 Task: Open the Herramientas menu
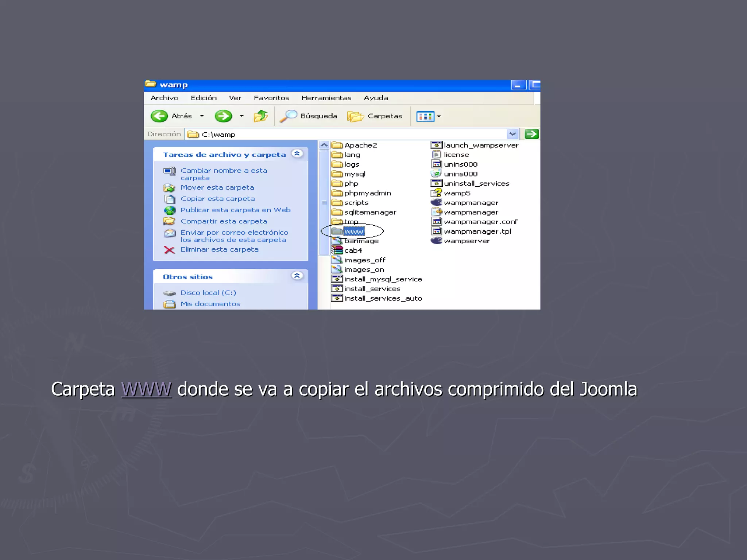326,98
